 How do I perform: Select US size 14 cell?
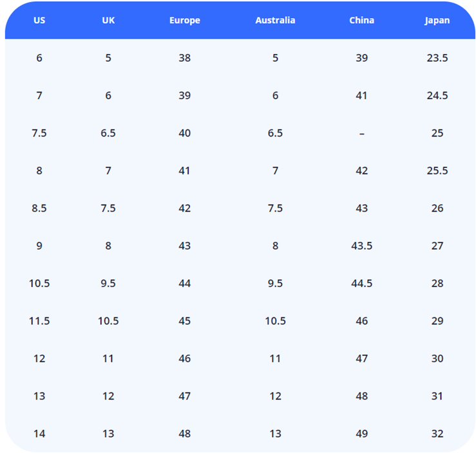coord(39,434)
